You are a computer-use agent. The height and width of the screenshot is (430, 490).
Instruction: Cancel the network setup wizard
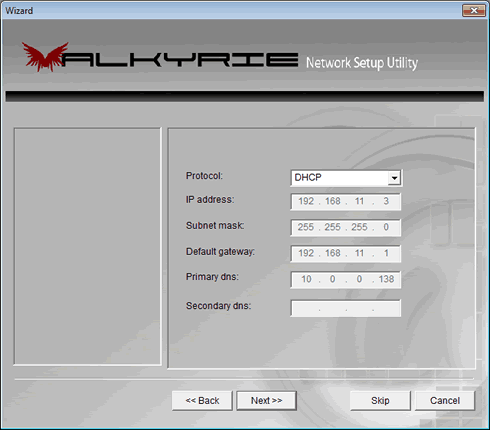point(445,400)
